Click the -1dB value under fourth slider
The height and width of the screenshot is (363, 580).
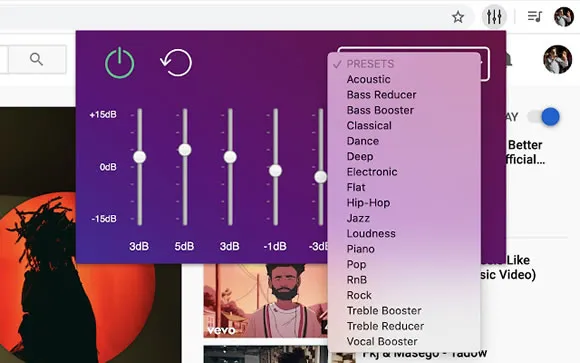tap(275, 246)
